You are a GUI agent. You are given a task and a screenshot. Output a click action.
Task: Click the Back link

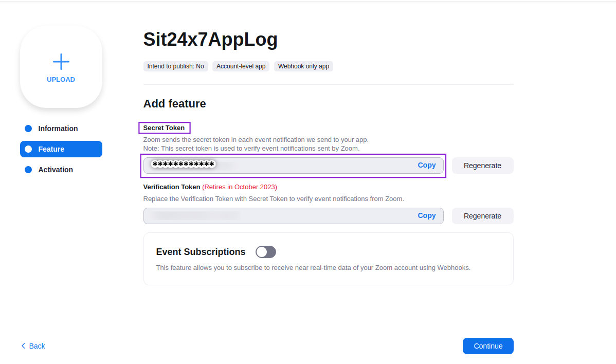pyautogui.click(x=37, y=346)
